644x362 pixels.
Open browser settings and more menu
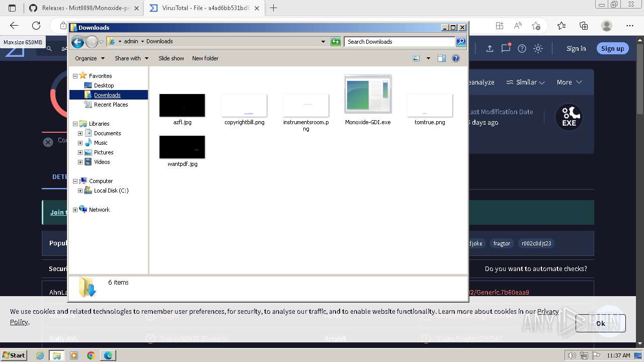[x=630, y=26]
